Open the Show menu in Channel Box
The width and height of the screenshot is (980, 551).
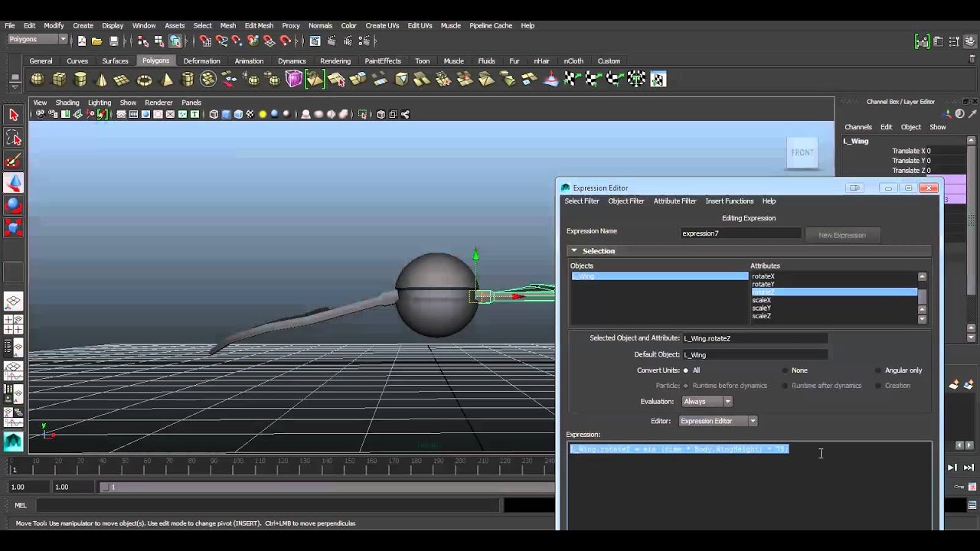[938, 127]
